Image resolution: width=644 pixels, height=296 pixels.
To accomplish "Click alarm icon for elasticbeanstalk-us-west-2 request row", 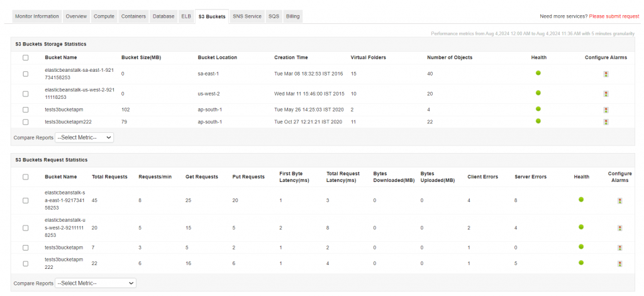I will coord(620,227).
